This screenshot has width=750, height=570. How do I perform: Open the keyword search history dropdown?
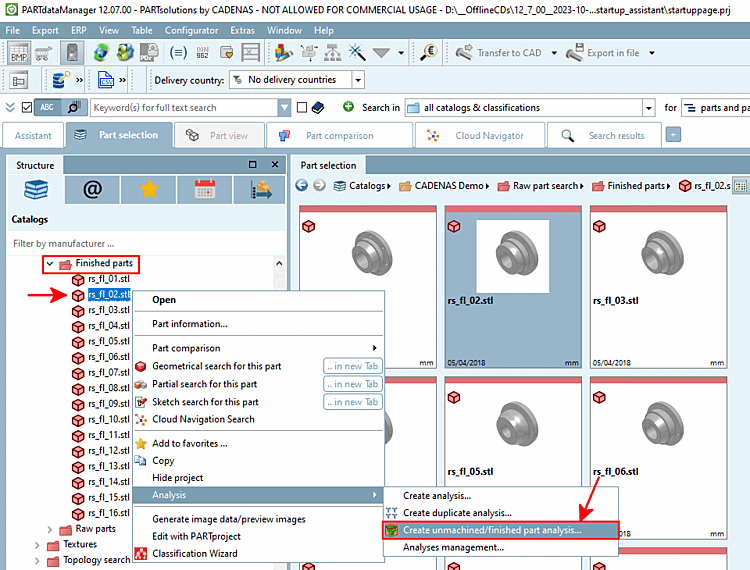tap(284, 108)
